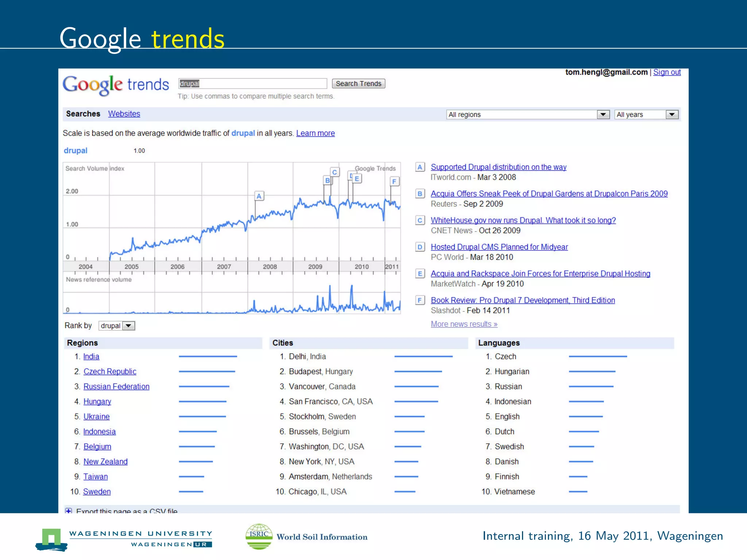The width and height of the screenshot is (747, 560).
Task: Click Vancouver, Canada in Cities list
Action: 322,386
